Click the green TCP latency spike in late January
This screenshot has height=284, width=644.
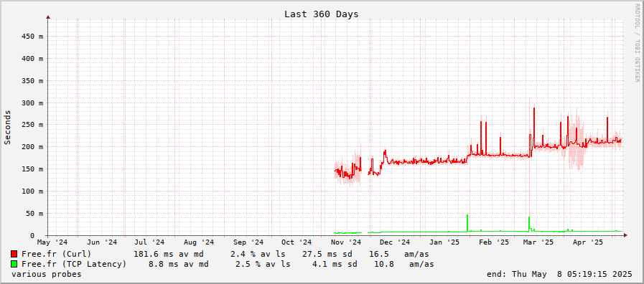(467, 222)
